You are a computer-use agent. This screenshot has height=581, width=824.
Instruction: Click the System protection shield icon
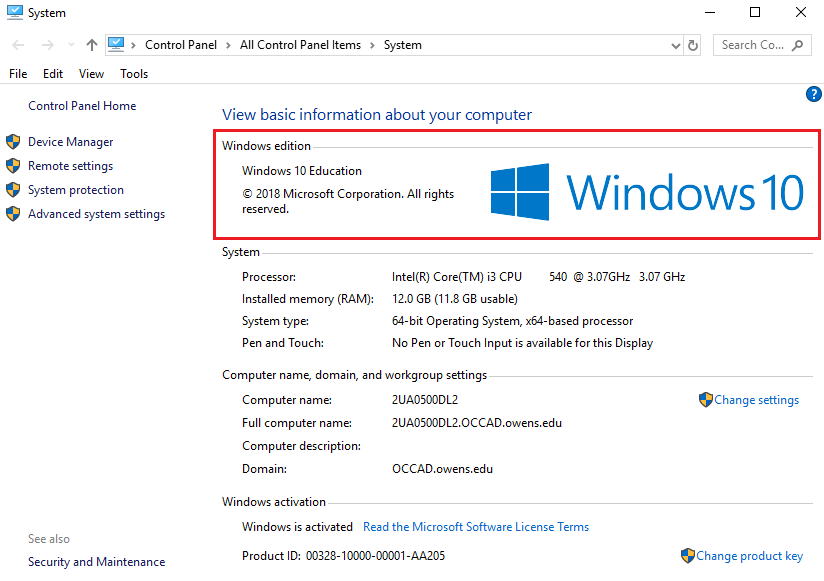point(13,189)
